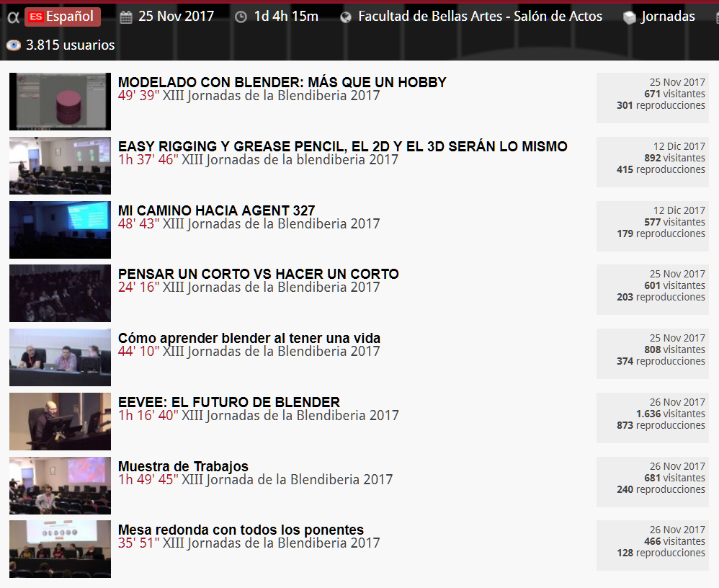Open thumbnail of EEVEE El Futuro de Blender

60,422
